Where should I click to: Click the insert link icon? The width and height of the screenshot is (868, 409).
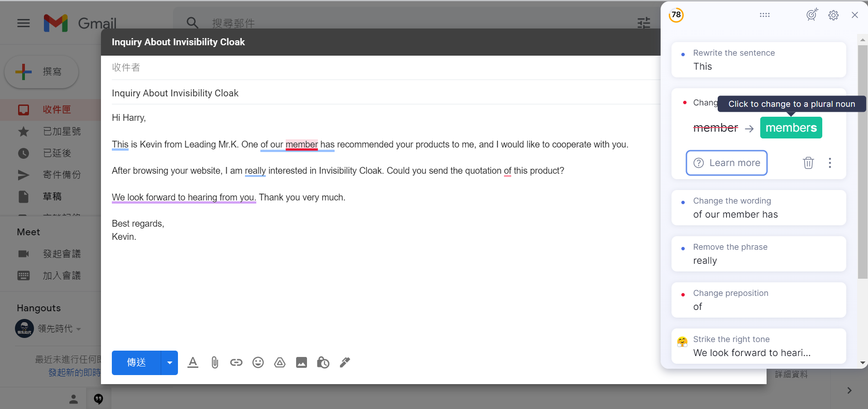coord(236,362)
